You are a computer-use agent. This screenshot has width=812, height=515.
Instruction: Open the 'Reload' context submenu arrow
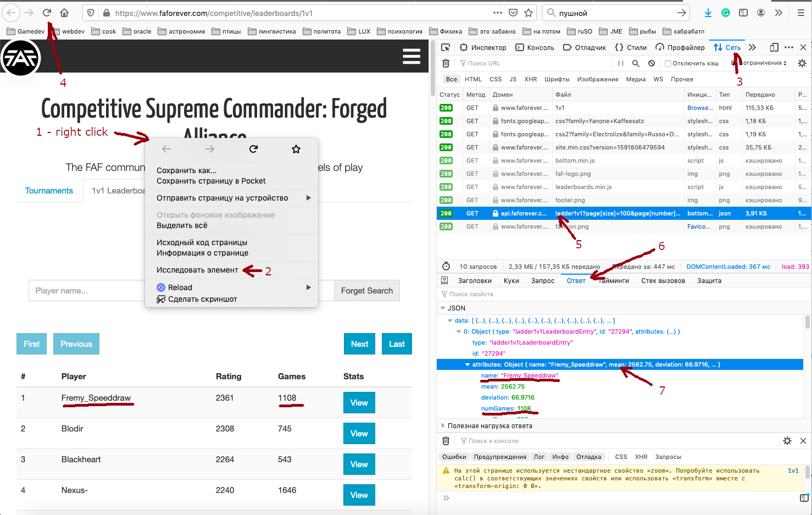coord(308,287)
